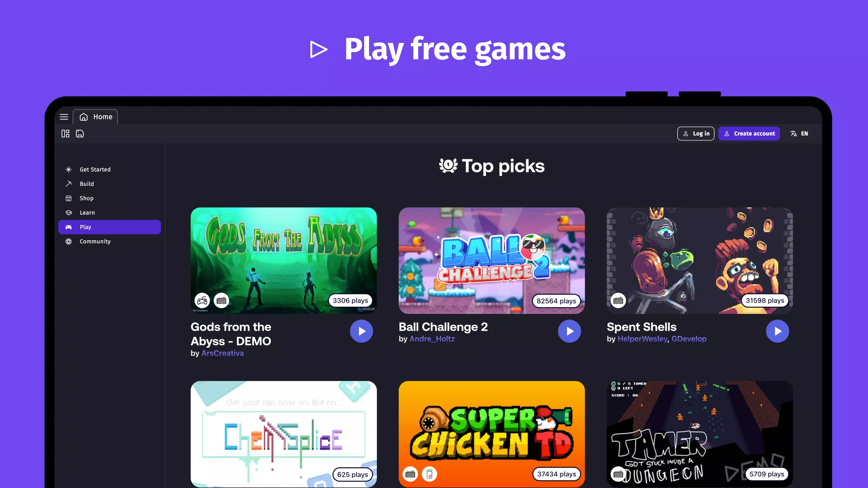This screenshot has height=488, width=868.
Task: Select the grid/dashboard view icon
Action: tap(65, 133)
